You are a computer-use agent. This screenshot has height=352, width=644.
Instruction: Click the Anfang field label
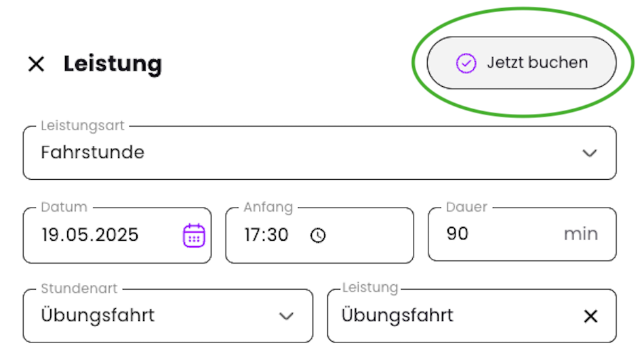[x=268, y=207]
